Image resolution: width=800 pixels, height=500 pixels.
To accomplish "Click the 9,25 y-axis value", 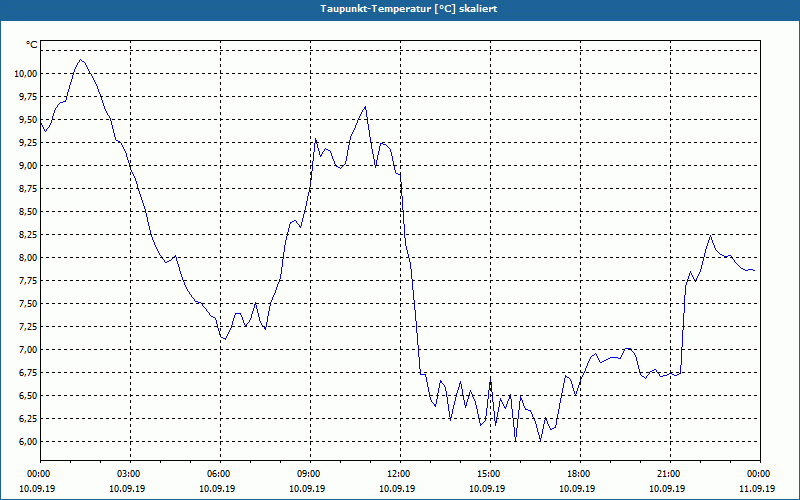I will tap(27, 142).
